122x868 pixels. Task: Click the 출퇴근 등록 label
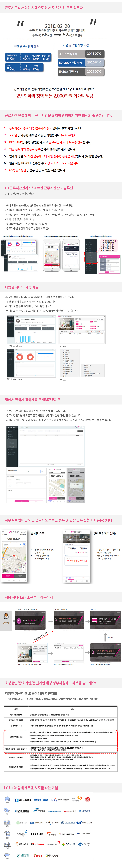37,533
